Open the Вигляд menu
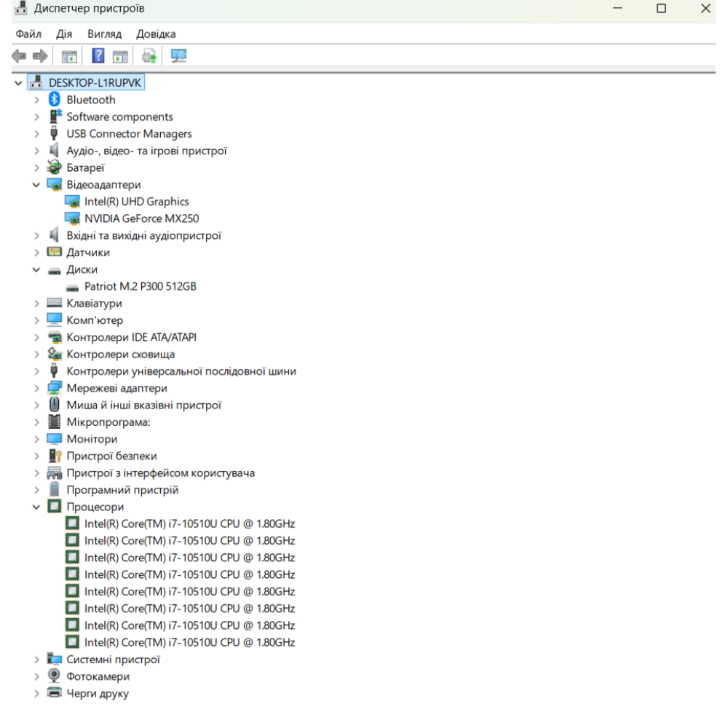 click(x=103, y=34)
